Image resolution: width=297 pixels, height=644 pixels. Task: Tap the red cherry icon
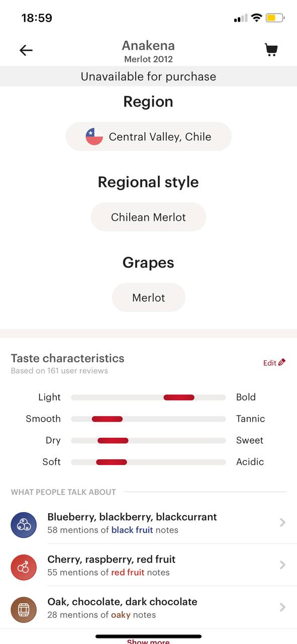(x=24, y=567)
